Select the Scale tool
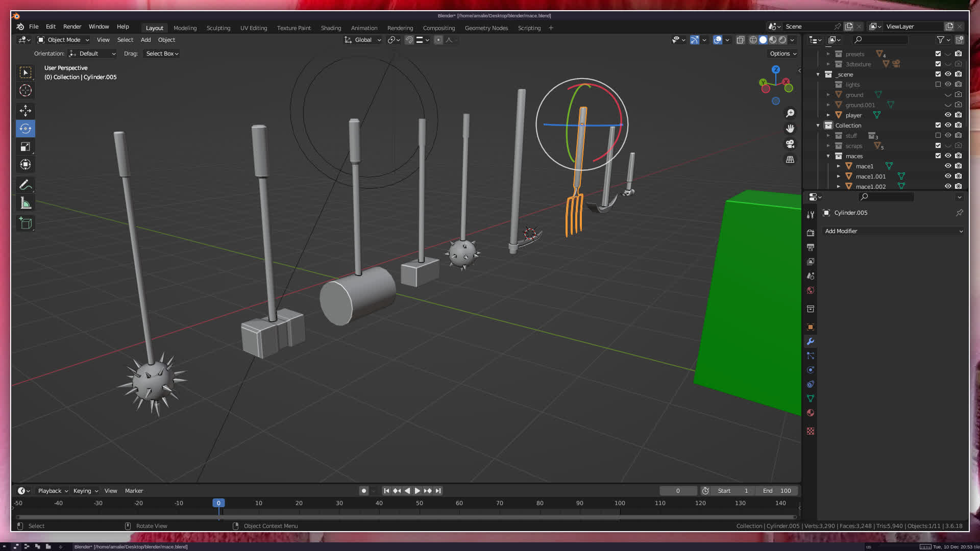The width and height of the screenshot is (980, 551). (x=26, y=147)
